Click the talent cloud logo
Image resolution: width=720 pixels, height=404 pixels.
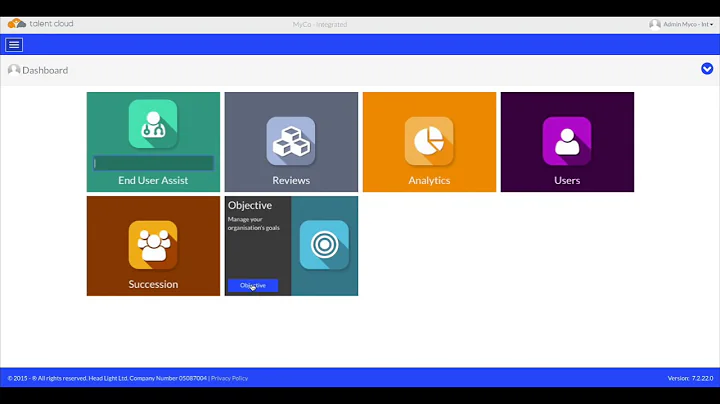click(x=40, y=23)
